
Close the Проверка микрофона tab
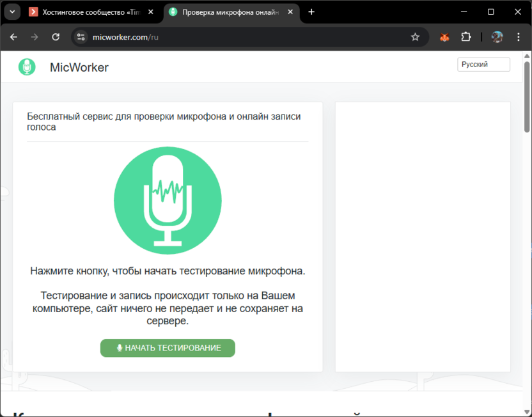click(x=290, y=12)
